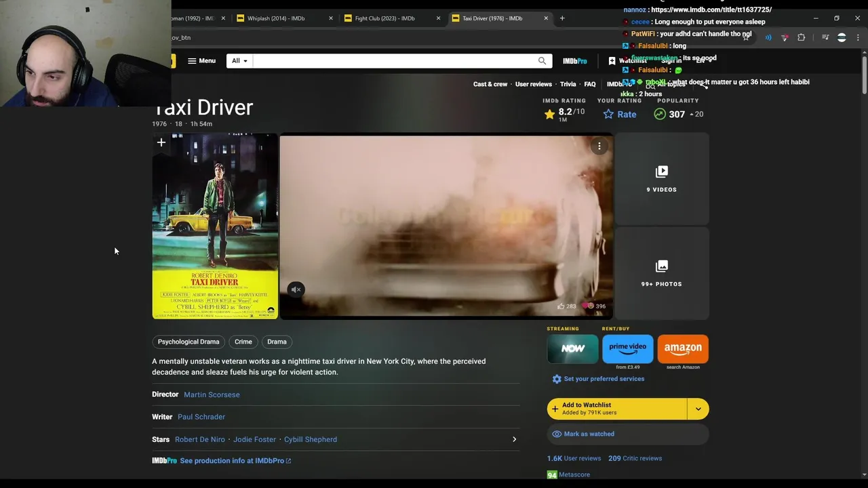Open the media control toolbar icon
The height and width of the screenshot is (488, 868).
pyautogui.click(x=825, y=38)
